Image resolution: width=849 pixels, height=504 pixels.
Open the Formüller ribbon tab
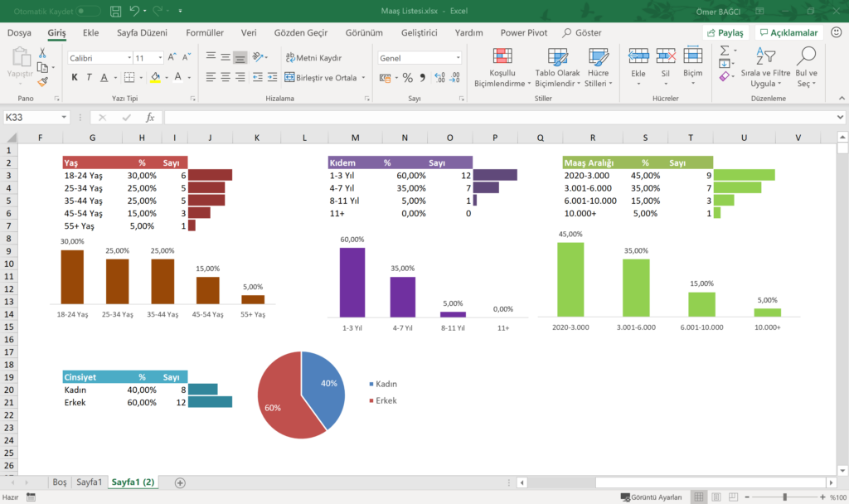click(x=204, y=32)
